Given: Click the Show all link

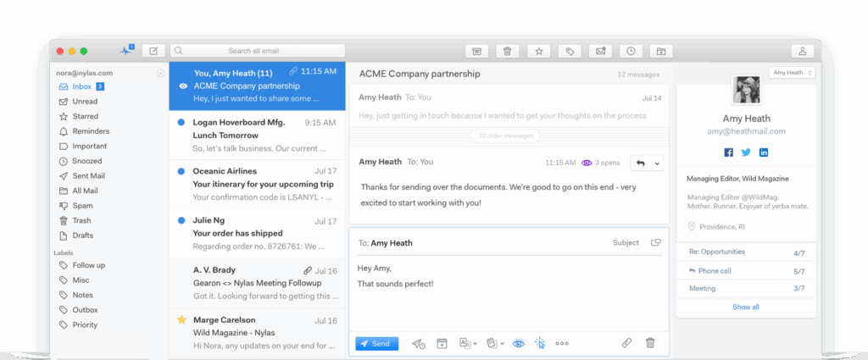Looking at the screenshot, I should [x=745, y=307].
